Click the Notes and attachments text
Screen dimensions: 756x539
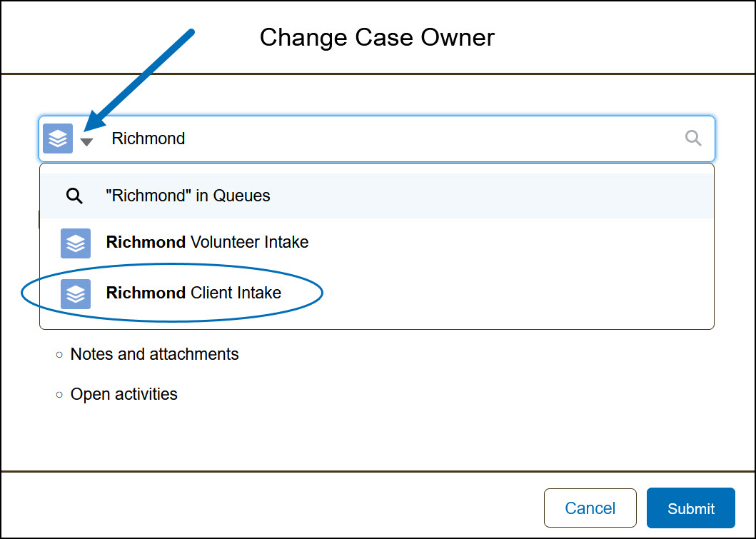pyautogui.click(x=154, y=354)
